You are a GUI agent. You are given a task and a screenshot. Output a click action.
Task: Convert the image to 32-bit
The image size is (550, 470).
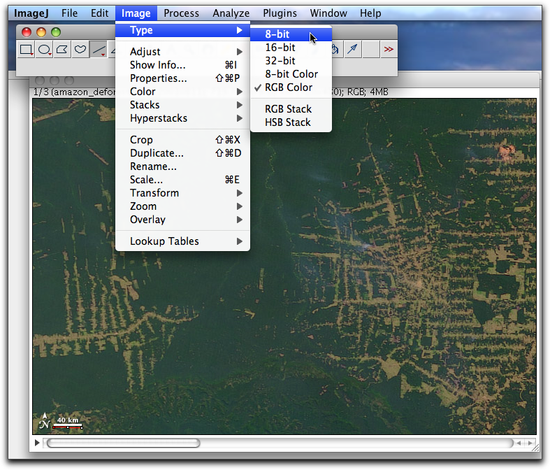(x=291, y=61)
